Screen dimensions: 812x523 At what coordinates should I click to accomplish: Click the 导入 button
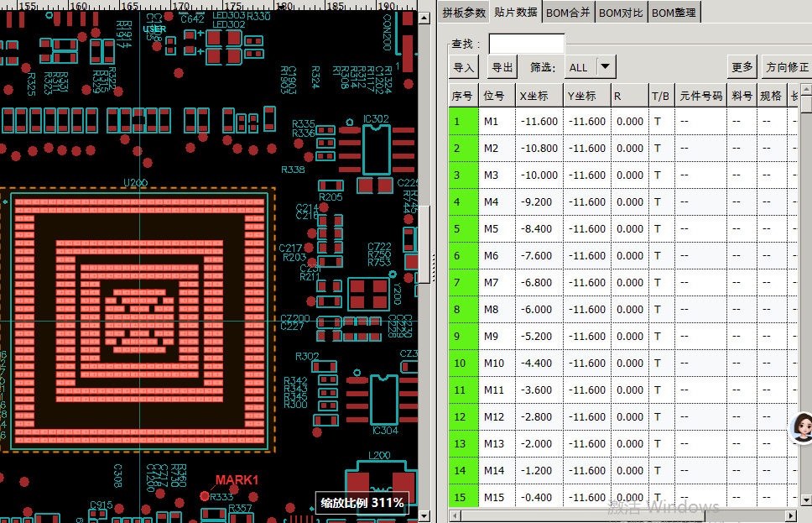point(464,67)
